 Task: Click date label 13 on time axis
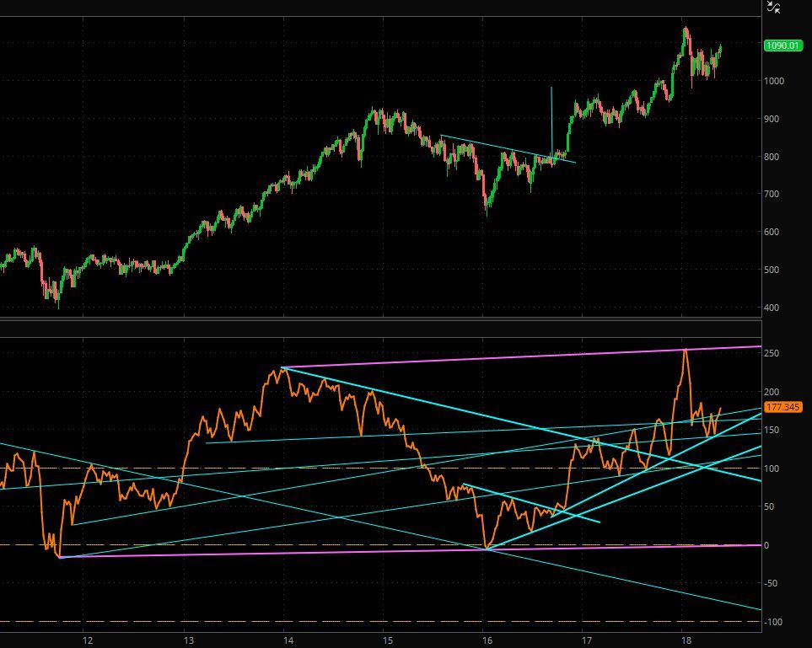tap(189, 640)
